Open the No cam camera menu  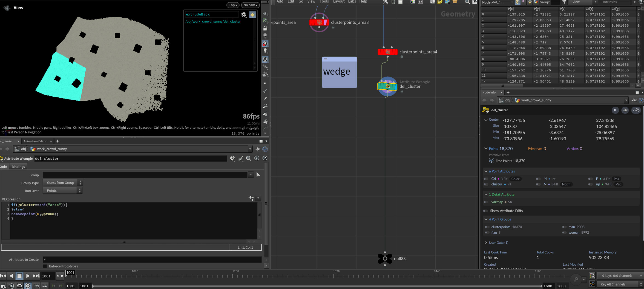(x=250, y=5)
